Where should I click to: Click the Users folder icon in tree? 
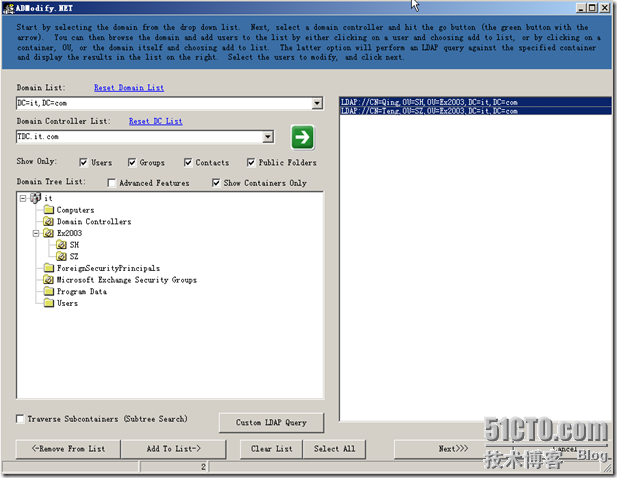(49, 303)
